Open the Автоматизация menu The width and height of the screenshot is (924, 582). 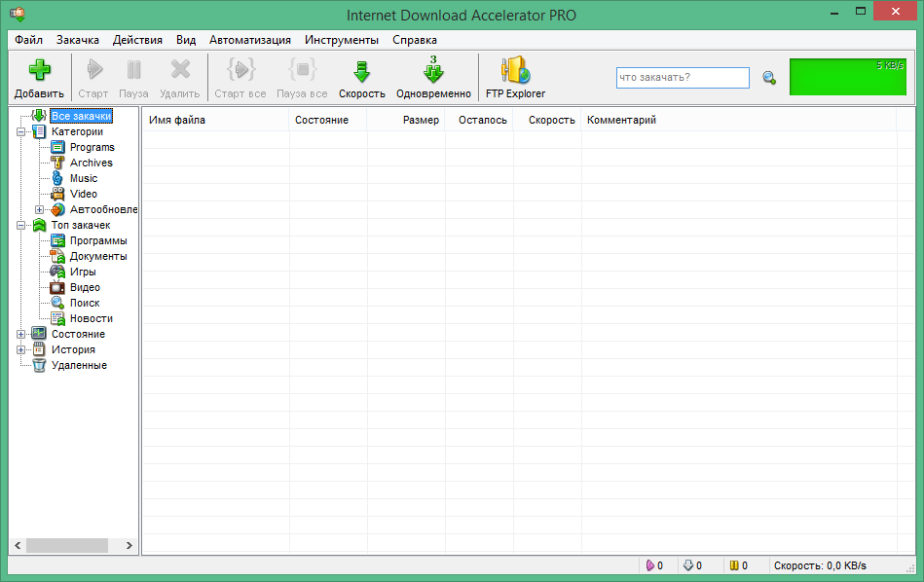click(x=250, y=40)
